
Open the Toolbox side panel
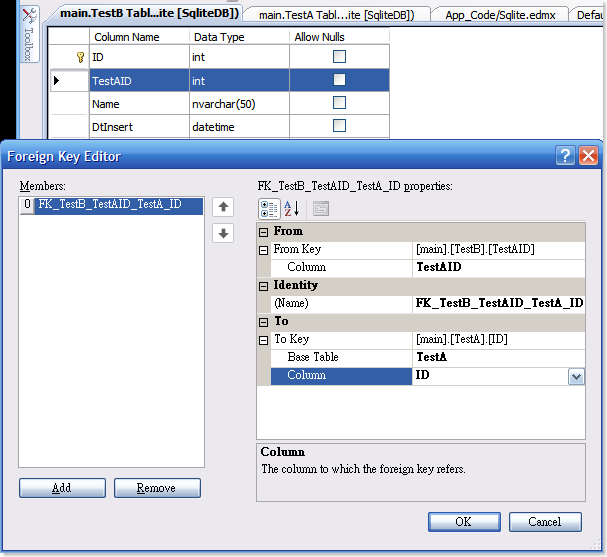(x=29, y=34)
